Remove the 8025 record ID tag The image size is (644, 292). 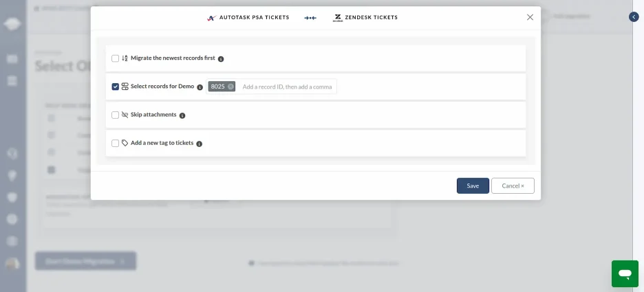click(x=230, y=87)
